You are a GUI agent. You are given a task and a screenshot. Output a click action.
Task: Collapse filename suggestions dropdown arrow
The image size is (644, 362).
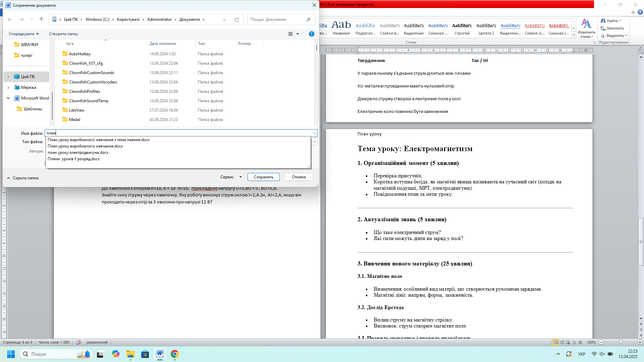pyautogui.click(x=314, y=133)
